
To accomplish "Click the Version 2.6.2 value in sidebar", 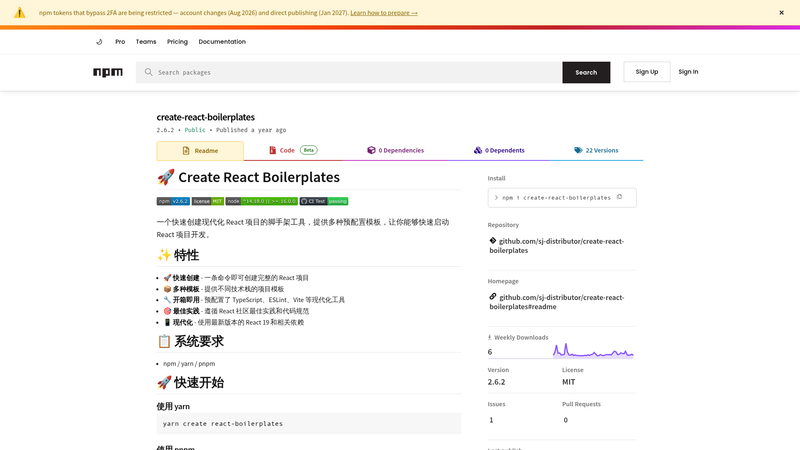I will coord(496,382).
